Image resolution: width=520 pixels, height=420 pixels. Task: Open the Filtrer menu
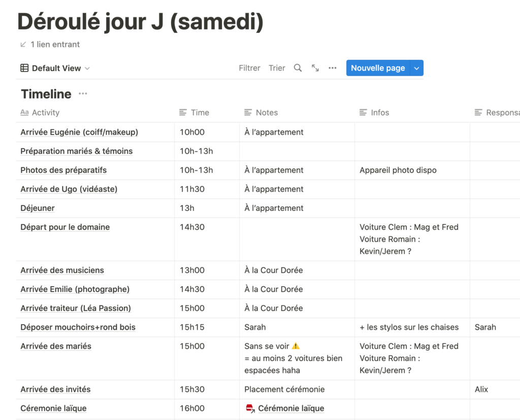249,68
